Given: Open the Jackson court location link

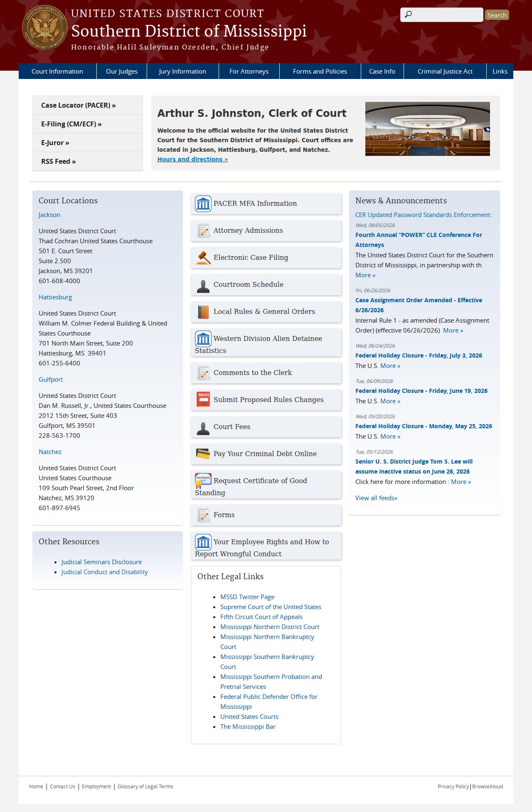Looking at the screenshot, I should tap(49, 215).
